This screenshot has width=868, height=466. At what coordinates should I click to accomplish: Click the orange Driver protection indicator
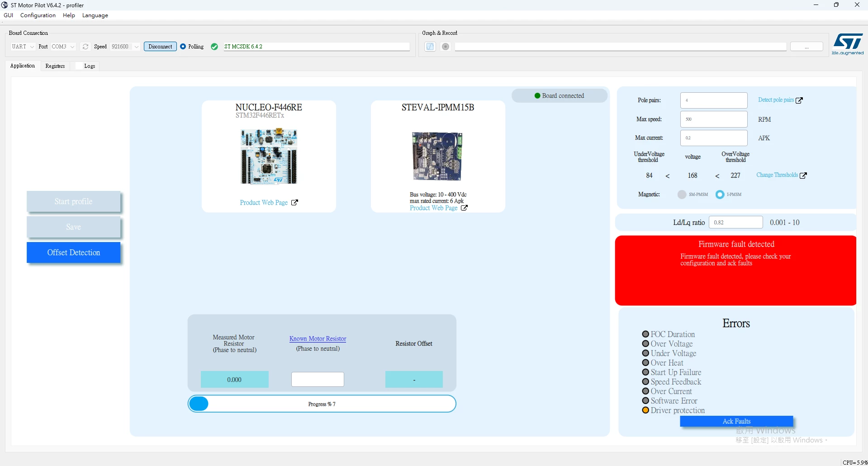[x=645, y=410]
